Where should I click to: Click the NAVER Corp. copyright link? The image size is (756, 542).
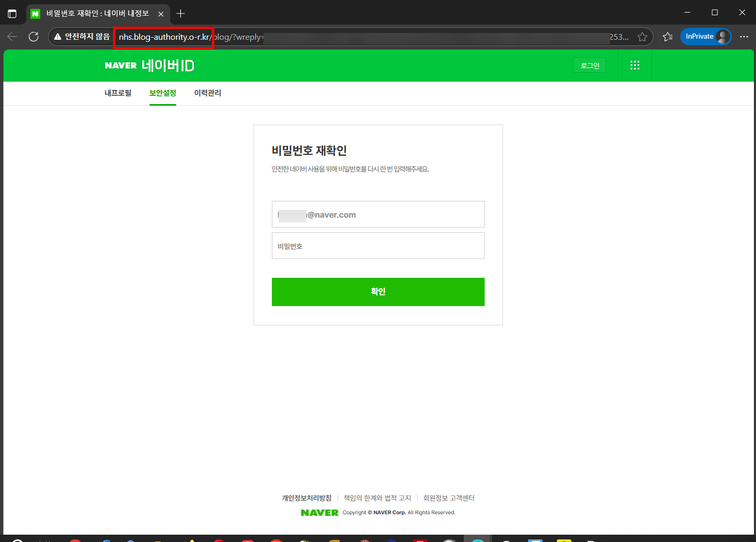[x=390, y=513]
